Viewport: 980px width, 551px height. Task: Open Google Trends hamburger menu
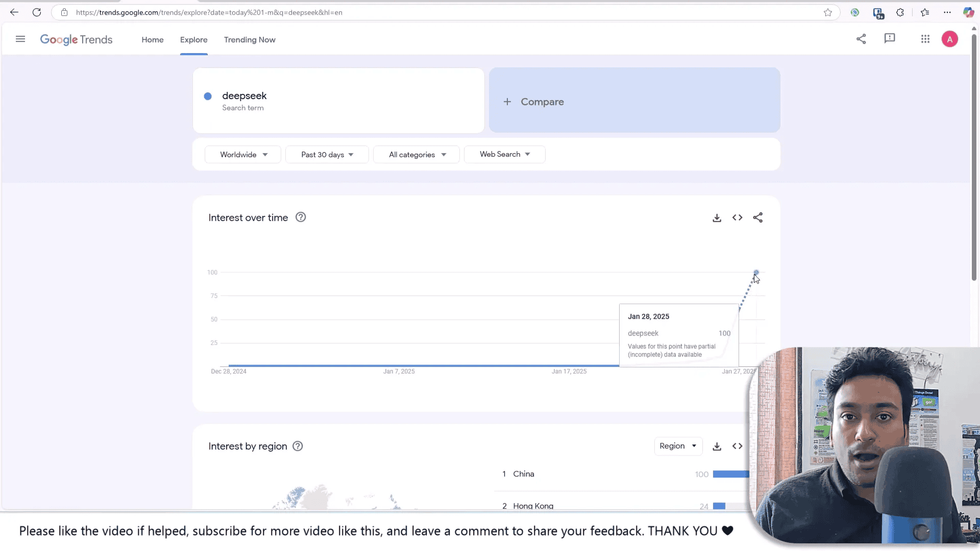pos(20,39)
